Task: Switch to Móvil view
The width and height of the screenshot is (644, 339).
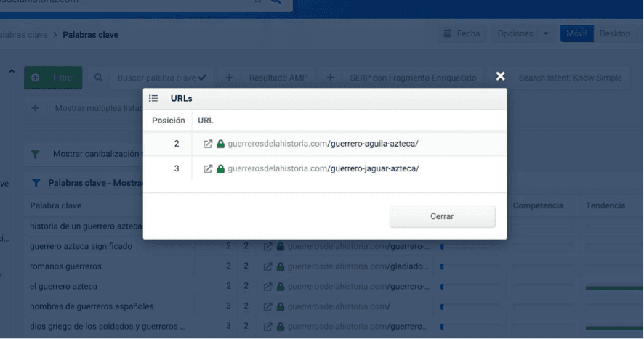Action: click(x=576, y=33)
